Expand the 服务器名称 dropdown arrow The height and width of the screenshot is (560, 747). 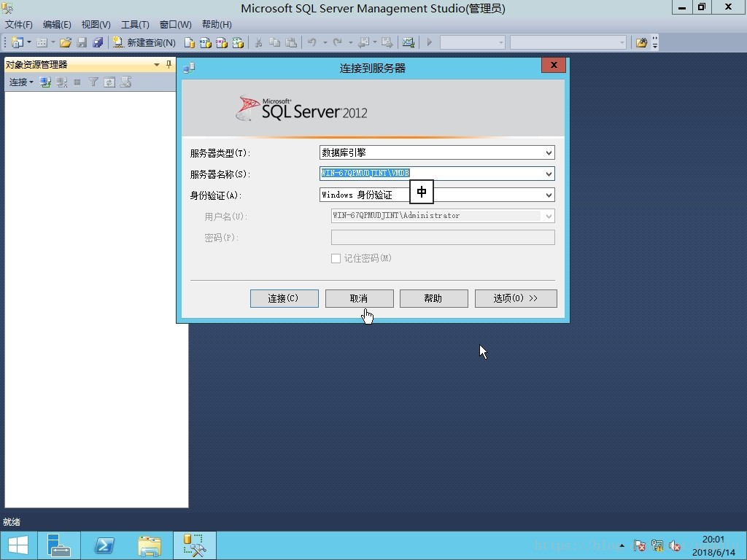click(549, 174)
